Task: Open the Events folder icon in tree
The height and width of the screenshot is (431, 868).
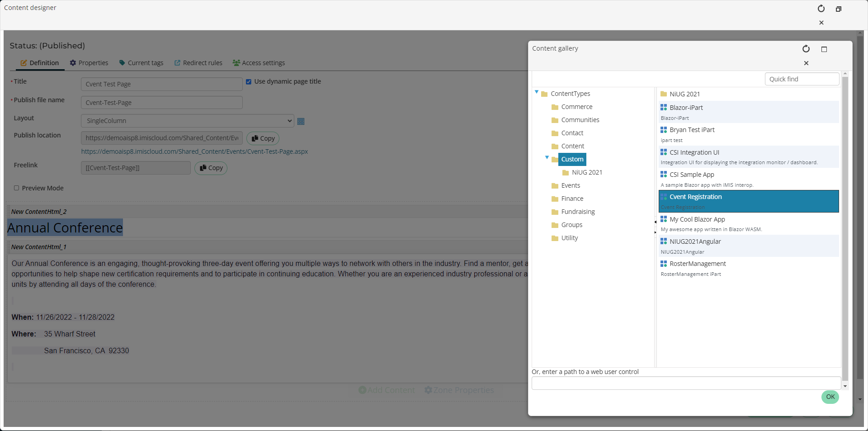Action: pyautogui.click(x=555, y=186)
